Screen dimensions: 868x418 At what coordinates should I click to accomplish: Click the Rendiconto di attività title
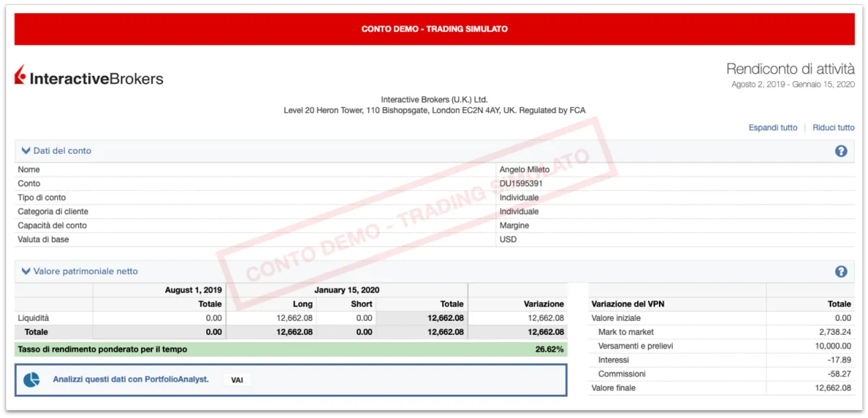pos(791,69)
